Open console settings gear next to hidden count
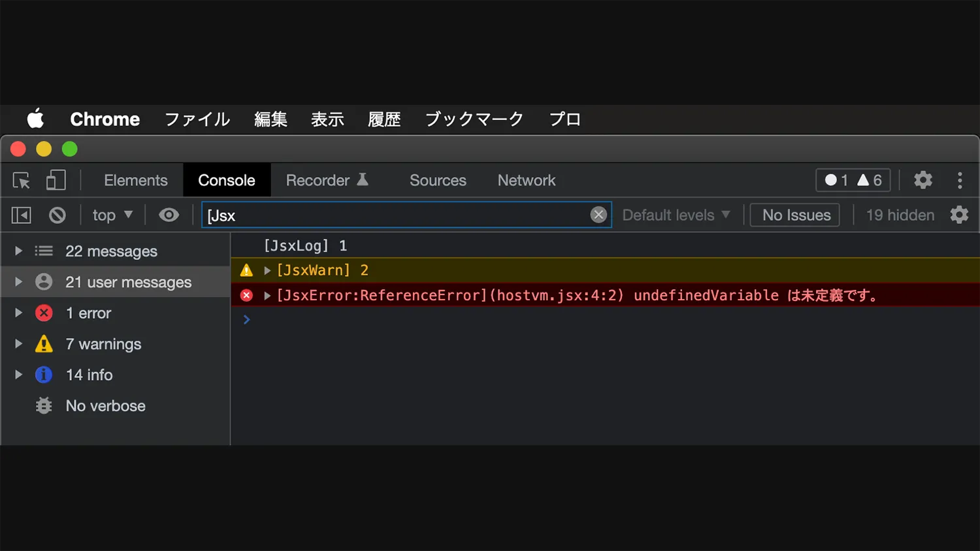The width and height of the screenshot is (980, 551). coord(959,215)
